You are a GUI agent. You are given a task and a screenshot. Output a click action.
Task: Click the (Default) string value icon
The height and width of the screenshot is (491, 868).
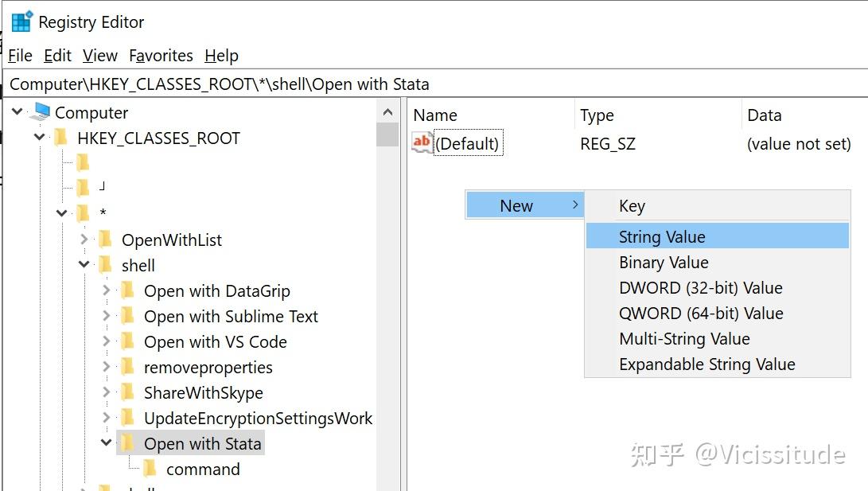(x=422, y=143)
